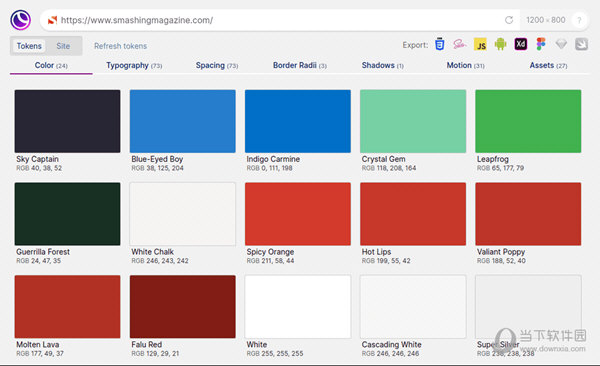Export tokens for Swift

[x=581, y=44]
